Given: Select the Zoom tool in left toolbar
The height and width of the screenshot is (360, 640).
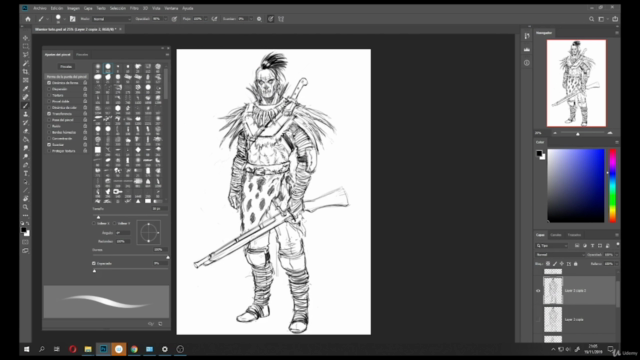Looking at the screenshot, I should (25, 207).
